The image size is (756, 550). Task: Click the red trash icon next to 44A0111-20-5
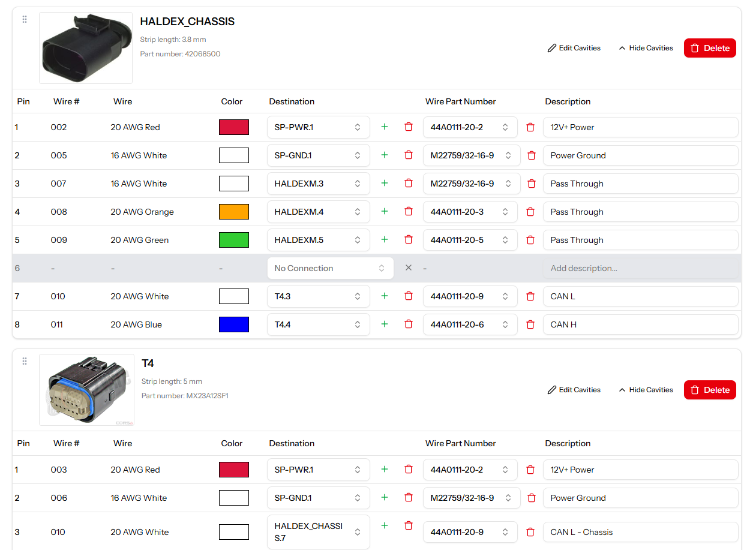point(531,239)
